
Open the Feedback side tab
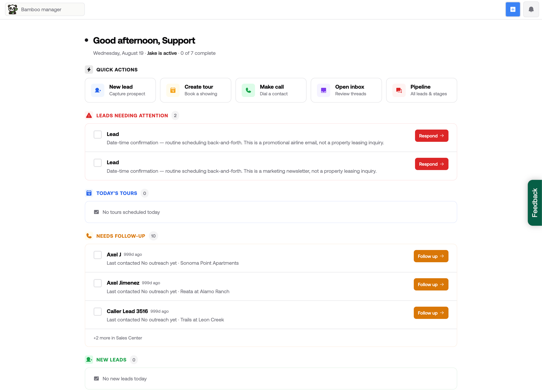pyautogui.click(x=535, y=203)
